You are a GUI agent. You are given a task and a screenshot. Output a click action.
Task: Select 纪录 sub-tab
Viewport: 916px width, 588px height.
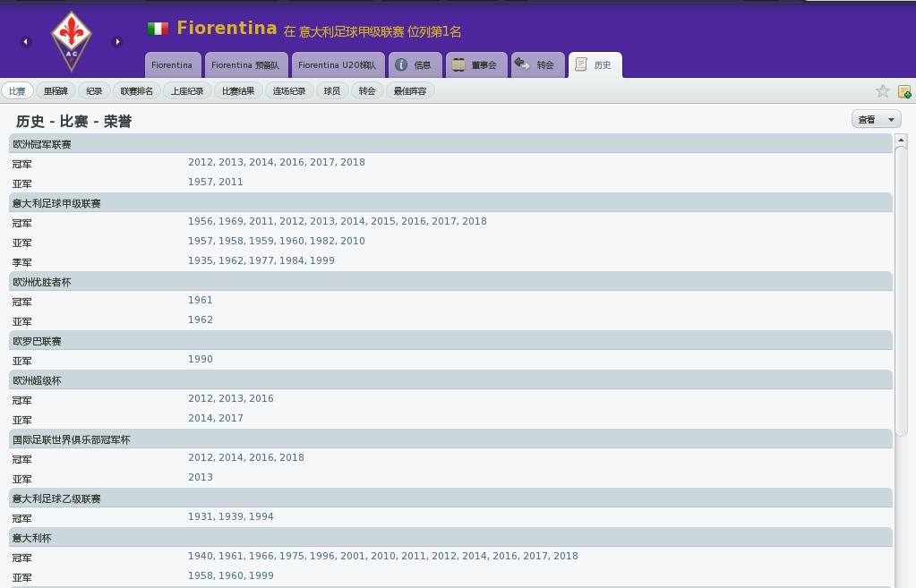pos(94,91)
